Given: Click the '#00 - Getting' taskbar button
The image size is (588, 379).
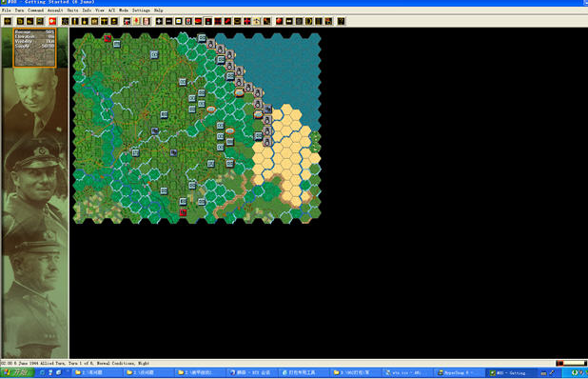Looking at the screenshot, I should (x=512, y=372).
